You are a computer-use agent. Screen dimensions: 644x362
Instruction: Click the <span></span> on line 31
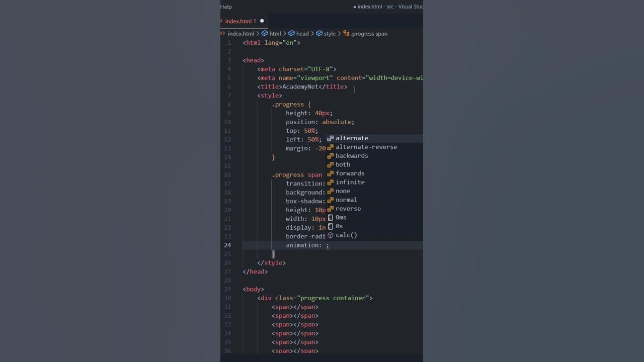pyautogui.click(x=295, y=307)
